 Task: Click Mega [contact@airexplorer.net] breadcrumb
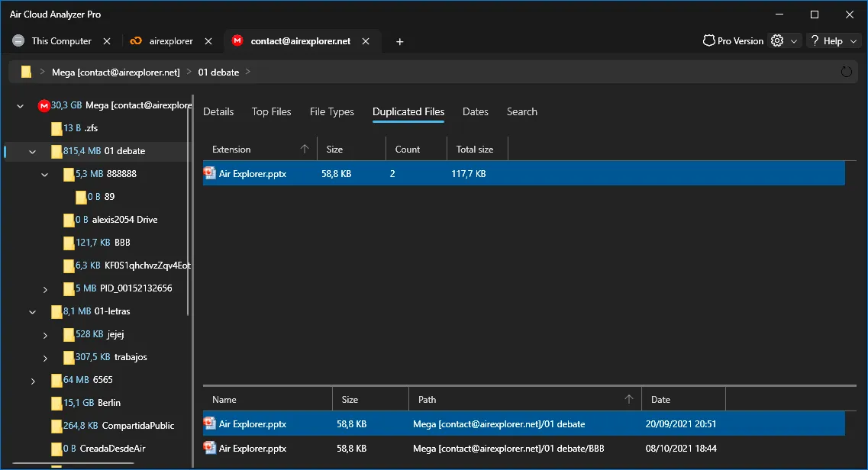(116, 72)
